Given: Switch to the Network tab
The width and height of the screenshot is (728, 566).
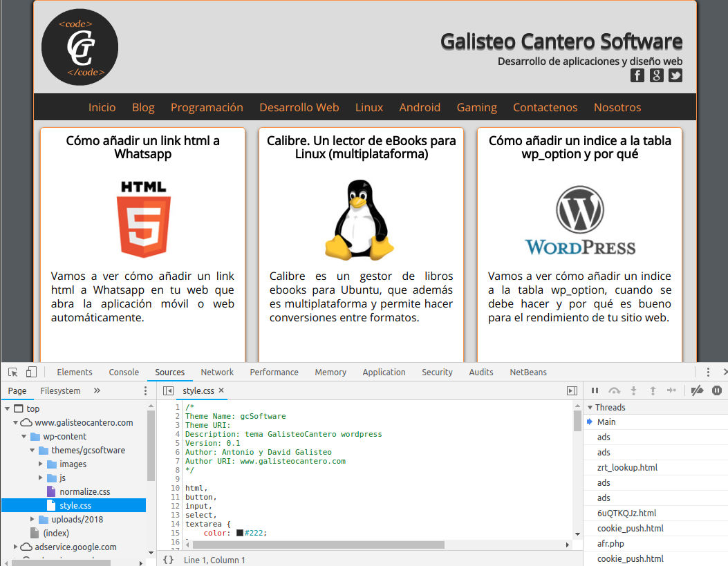Looking at the screenshot, I should tap(217, 372).
